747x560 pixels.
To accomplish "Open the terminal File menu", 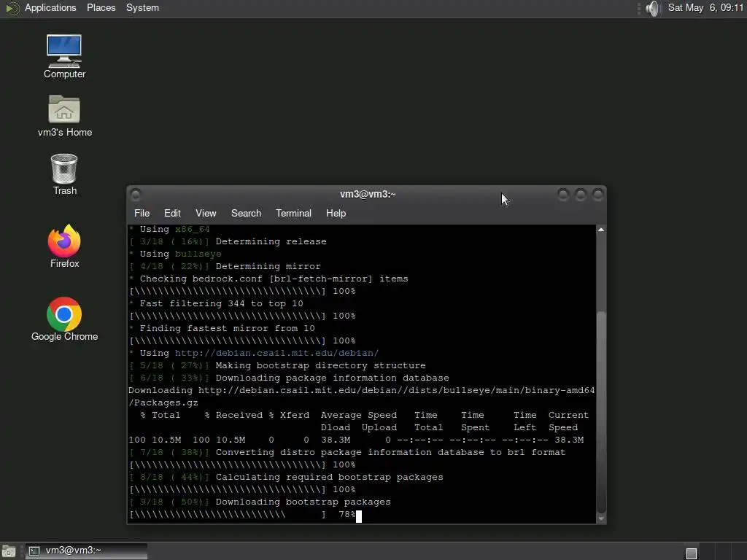I will (142, 214).
